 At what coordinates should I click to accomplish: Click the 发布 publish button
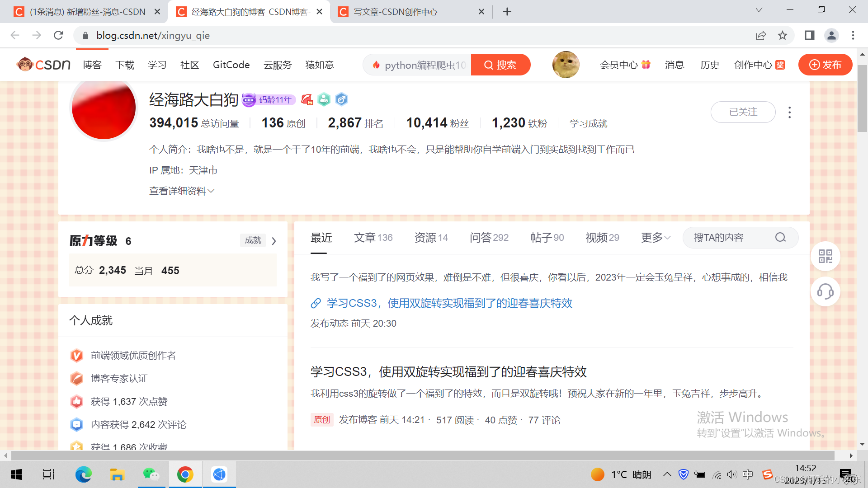[825, 65]
